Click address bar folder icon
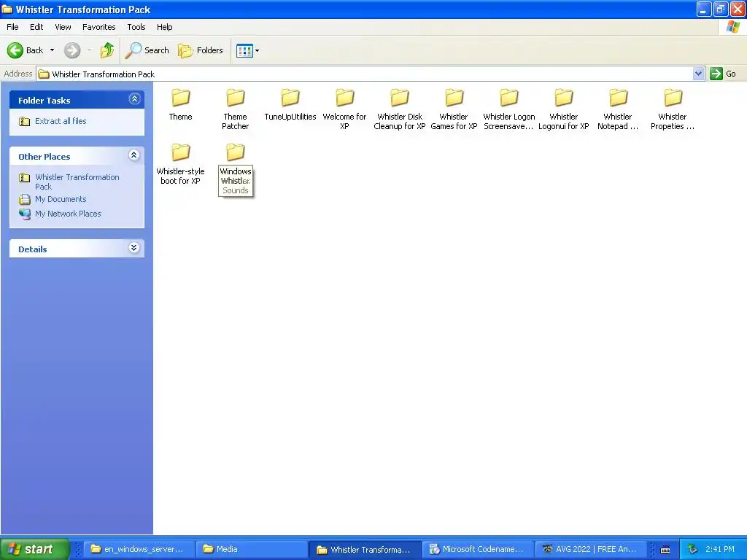Screen dimensions: 747x560 (x=44, y=74)
